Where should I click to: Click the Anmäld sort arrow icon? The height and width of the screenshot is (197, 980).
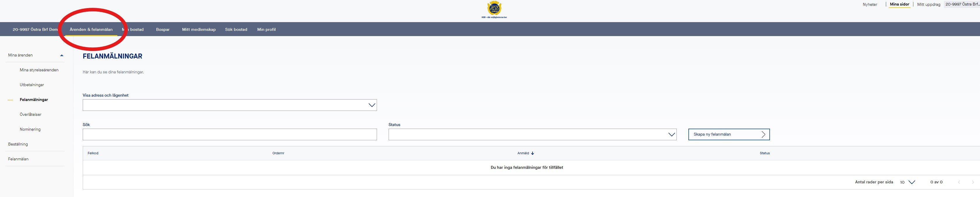532,153
